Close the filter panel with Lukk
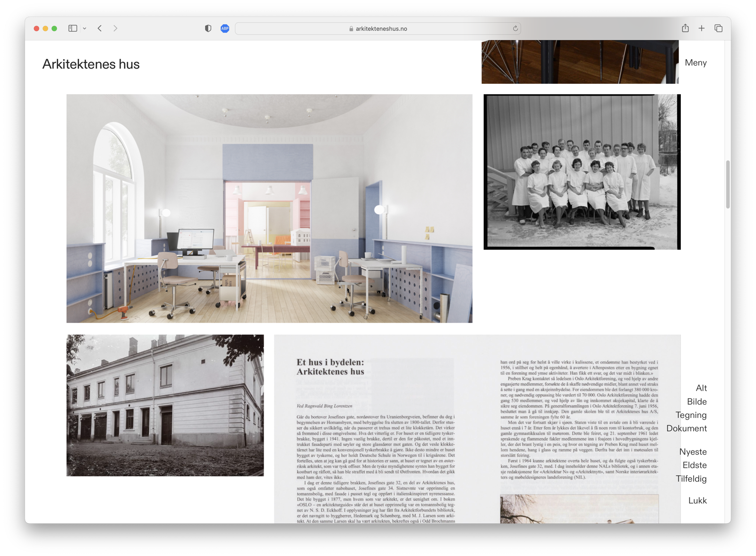Screen dimensions: 756x556 click(x=697, y=500)
